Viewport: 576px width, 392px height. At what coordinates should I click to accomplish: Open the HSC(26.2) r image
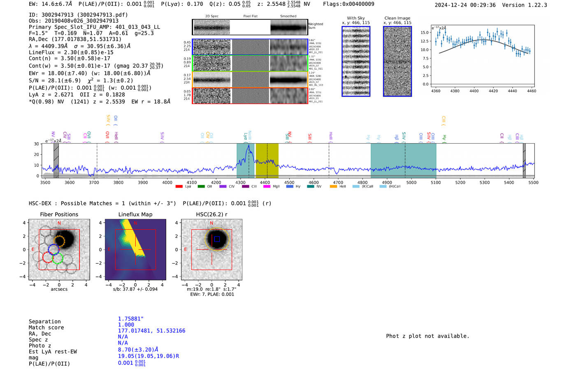tap(211, 250)
